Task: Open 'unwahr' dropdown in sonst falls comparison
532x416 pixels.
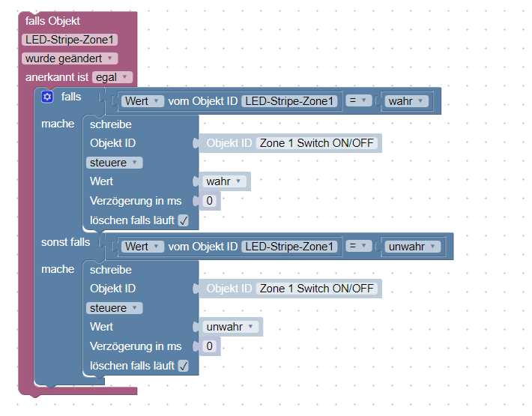Action: coord(413,247)
